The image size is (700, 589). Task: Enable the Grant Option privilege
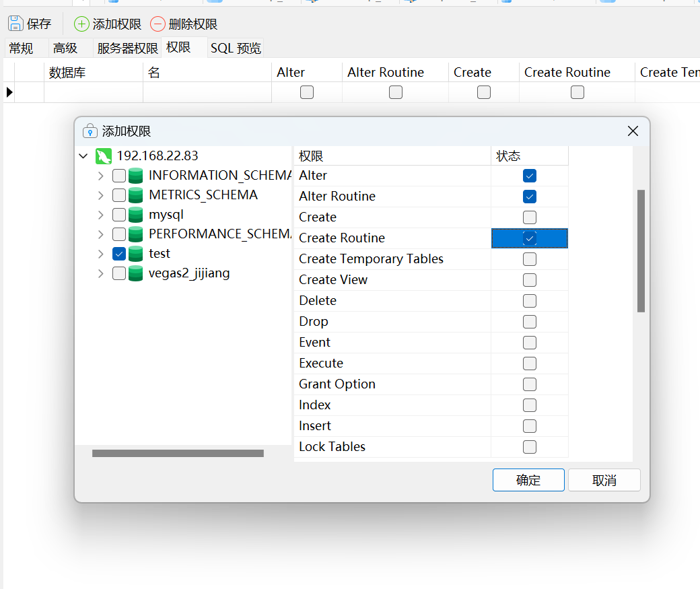(x=530, y=384)
